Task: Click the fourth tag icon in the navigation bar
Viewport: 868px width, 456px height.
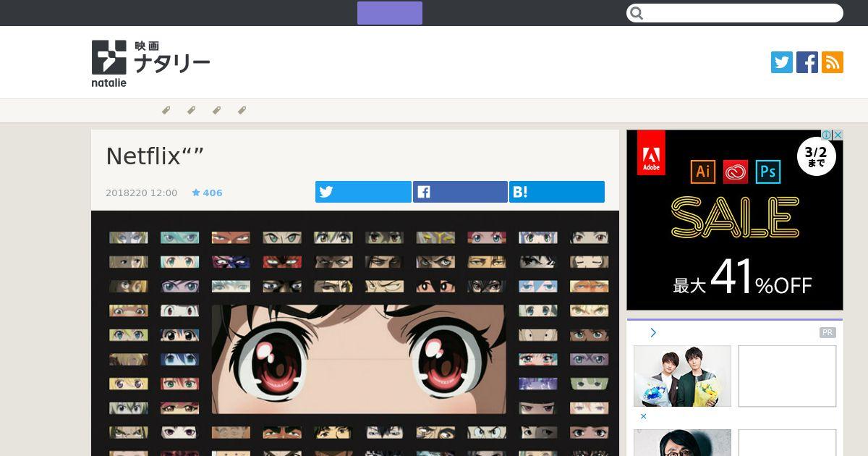Action: (242, 111)
